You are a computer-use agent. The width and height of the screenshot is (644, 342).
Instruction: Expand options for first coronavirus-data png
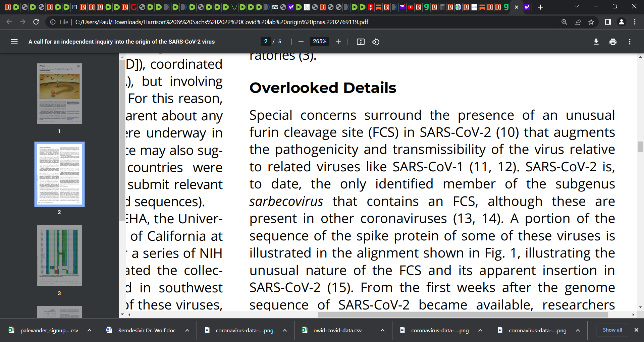tap(285, 330)
